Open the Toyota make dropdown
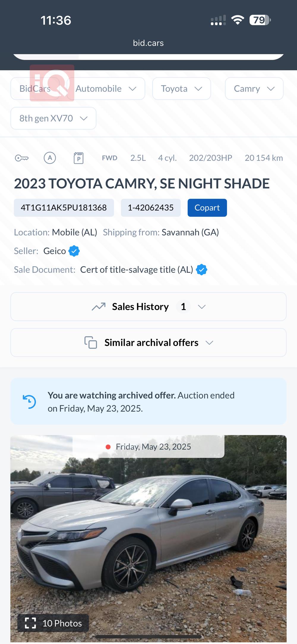Viewport: 297px width, 644px height. click(181, 89)
